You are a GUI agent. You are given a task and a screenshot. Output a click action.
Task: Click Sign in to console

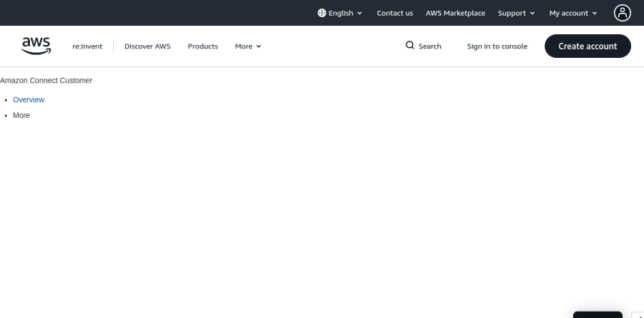point(497,46)
